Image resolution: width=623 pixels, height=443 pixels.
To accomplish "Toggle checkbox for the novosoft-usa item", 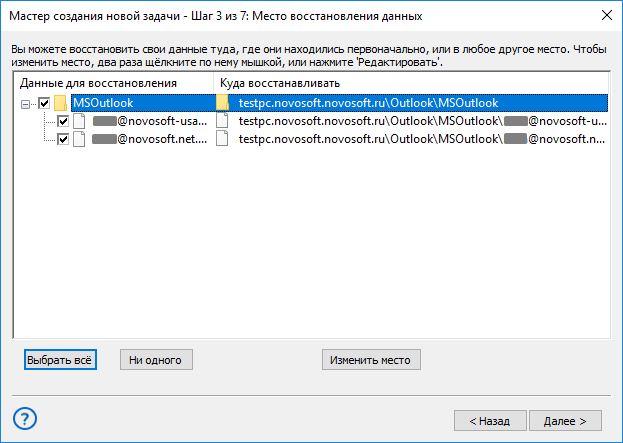I will coord(63,121).
